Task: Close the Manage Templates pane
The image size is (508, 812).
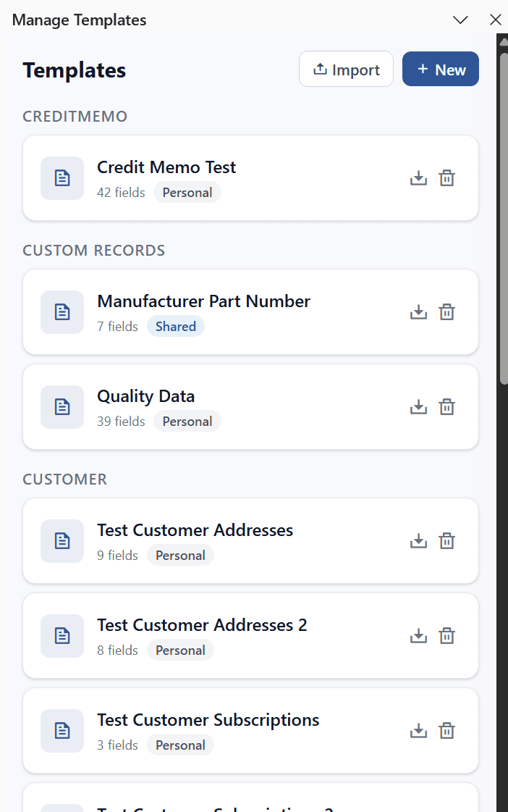Action: click(496, 20)
